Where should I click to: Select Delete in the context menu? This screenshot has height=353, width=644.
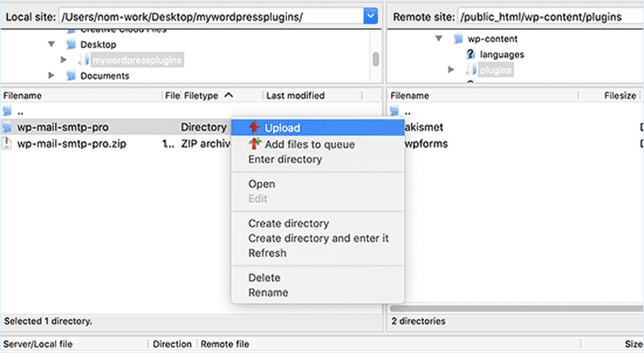pyautogui.click(x=264, y=278)
